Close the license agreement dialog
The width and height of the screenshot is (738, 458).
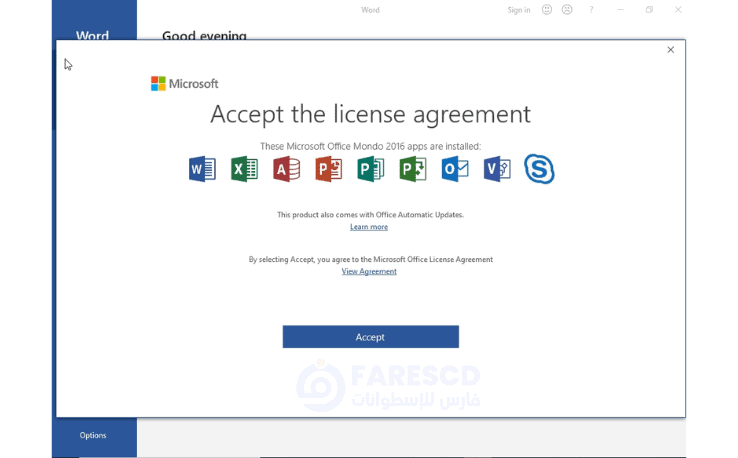tap(670, 50)
